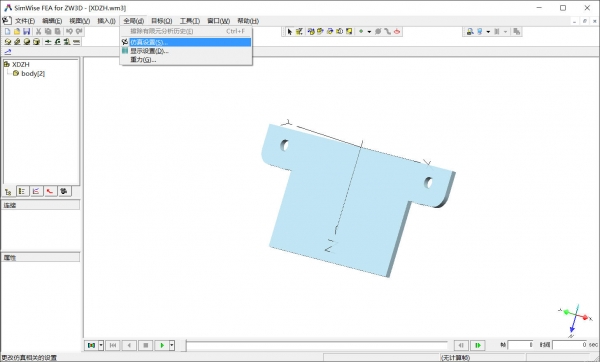Open the first tab icon below tree
The width and height of the screenshot is (600, 362).
click(x=8, y=191)
